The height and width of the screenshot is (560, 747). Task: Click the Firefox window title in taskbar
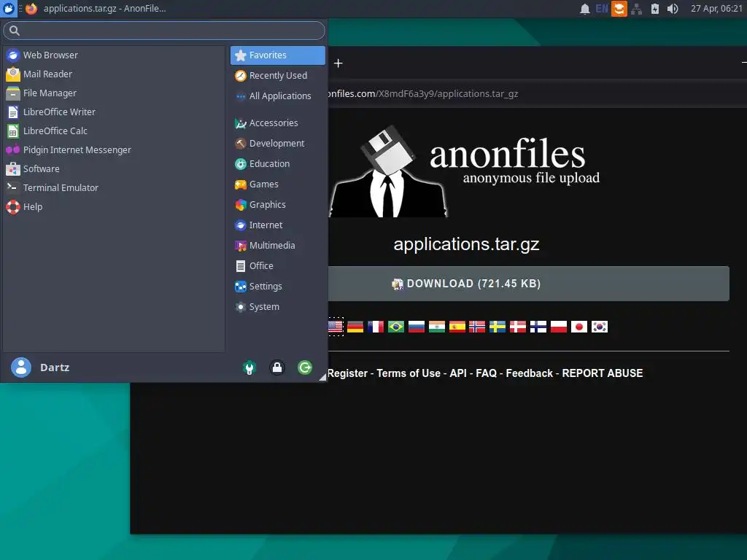coord(105,9)
